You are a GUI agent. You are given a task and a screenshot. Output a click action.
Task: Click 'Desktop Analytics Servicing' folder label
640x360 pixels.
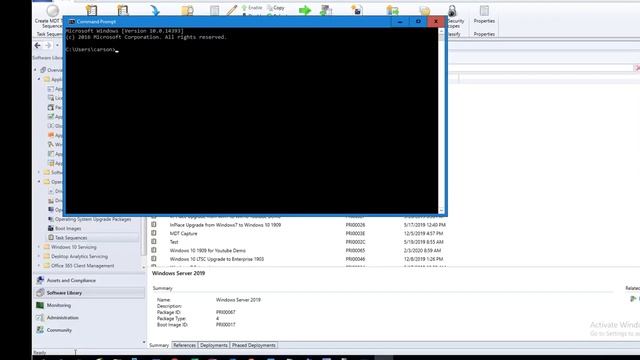[x=80, y=256]
